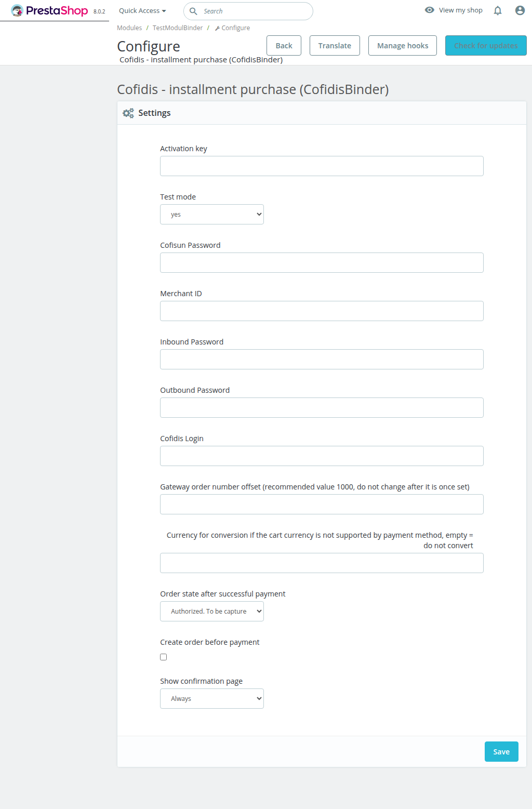Open the Modules breadcrumb link
Image resolution: width=532 pixels, height=809 pixels.
[129, 28]
